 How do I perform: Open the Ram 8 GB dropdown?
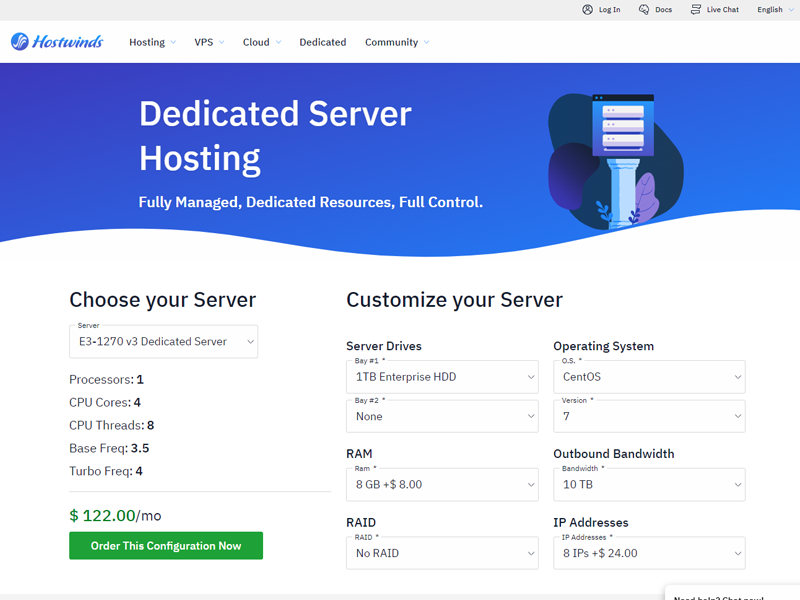tap(442, 484)
